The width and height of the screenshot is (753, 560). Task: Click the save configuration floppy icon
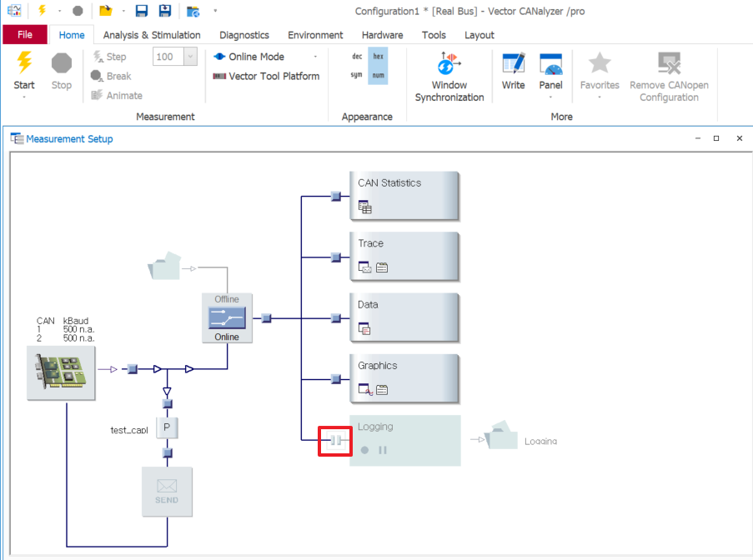142,11
